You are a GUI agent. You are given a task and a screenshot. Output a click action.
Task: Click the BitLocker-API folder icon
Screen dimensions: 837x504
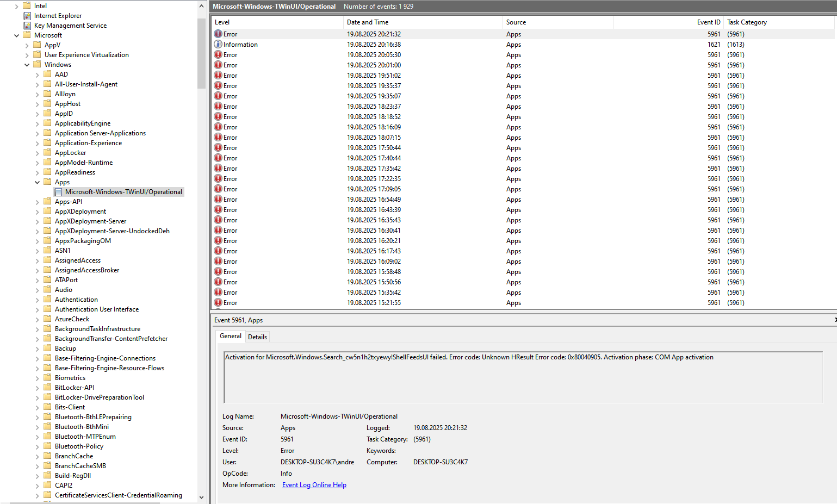coord(48,388)
